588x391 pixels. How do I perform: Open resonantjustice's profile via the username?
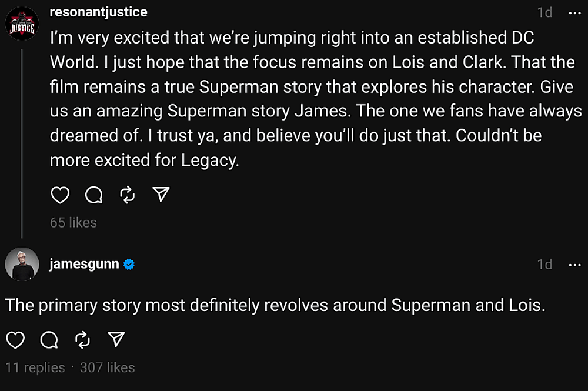[x=98, y=12]
